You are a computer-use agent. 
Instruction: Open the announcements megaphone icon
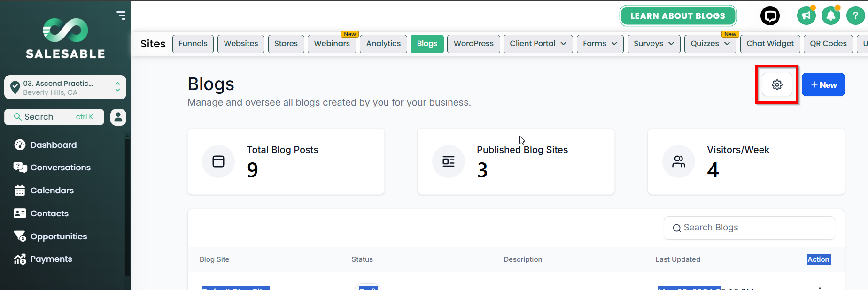806,16
